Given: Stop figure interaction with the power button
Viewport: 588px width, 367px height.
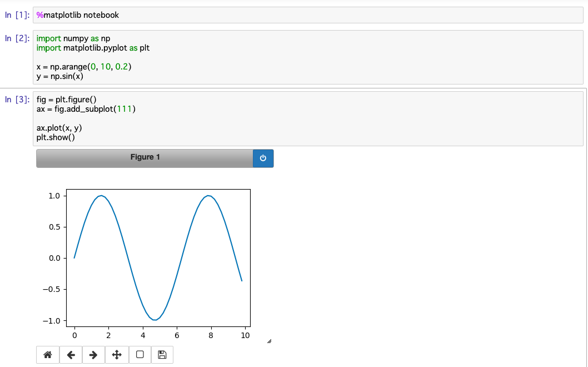Looking at the screenshot, I should click(x=263, y=158).
